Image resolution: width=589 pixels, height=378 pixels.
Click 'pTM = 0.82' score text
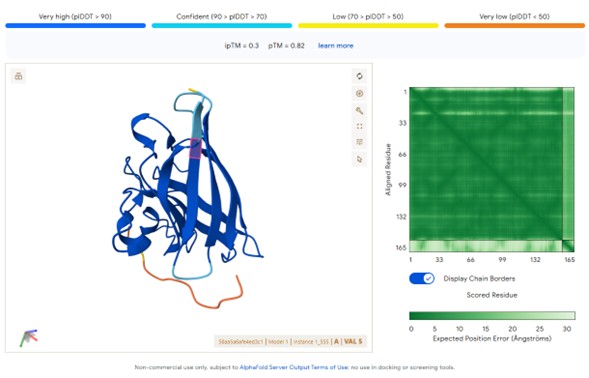tap(286, 45)
